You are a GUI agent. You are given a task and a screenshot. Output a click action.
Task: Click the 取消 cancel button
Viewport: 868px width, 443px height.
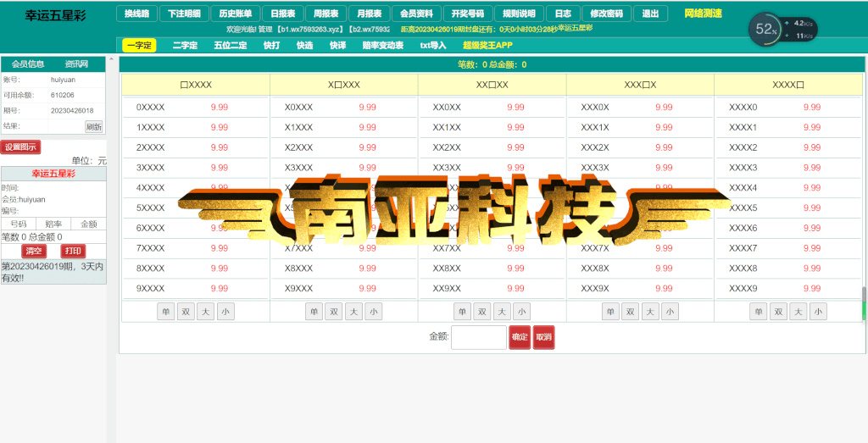pyautogui.click(x=543, y=337)
